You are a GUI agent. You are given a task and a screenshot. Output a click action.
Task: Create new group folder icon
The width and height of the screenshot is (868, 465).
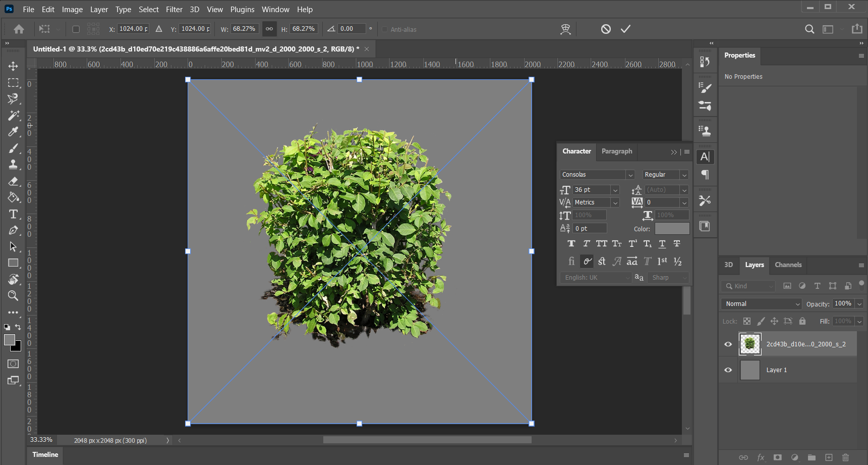812,457
